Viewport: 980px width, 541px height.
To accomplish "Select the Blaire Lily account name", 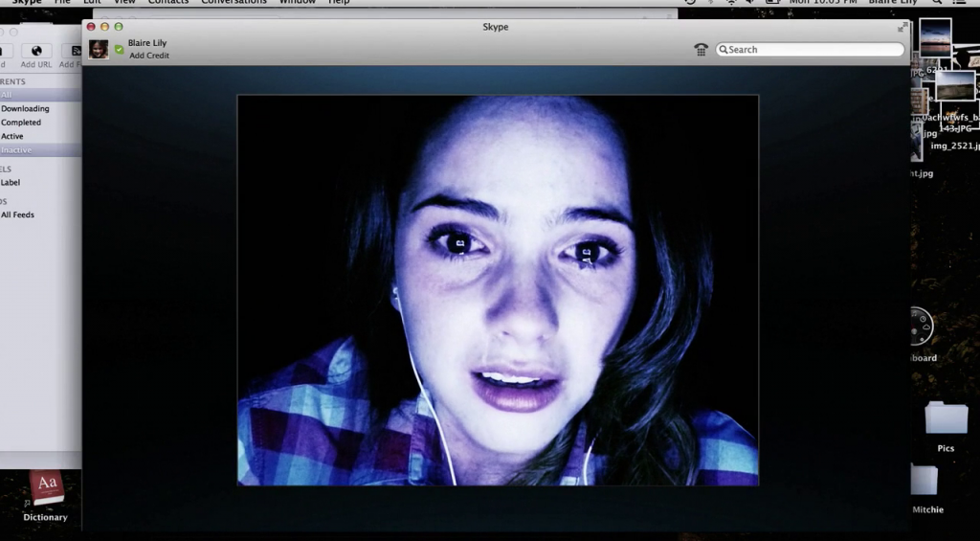I will pyautogui.click(x=146, y=42).
